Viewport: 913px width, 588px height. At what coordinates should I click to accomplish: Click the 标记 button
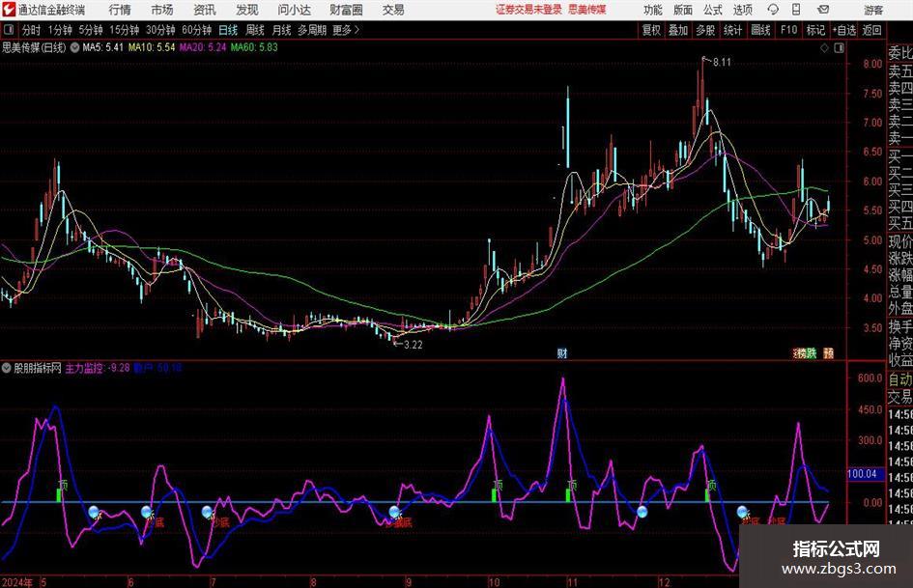click(815, 30)
